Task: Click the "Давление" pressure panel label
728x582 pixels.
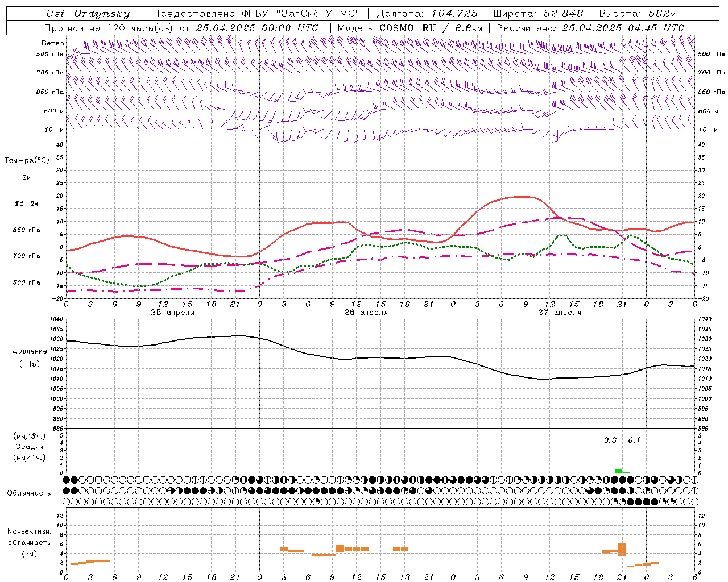Action: click(x=30, y=351)
